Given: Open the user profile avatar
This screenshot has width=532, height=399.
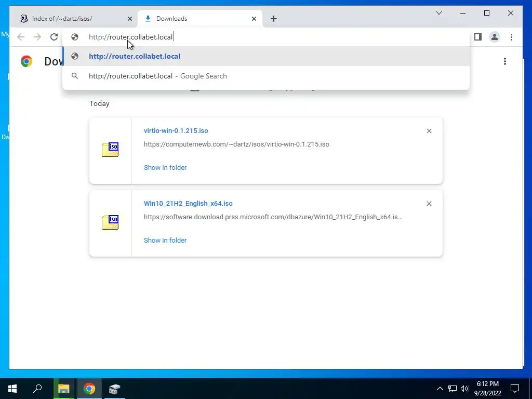Looking at the screenshot, I should 495,37.
